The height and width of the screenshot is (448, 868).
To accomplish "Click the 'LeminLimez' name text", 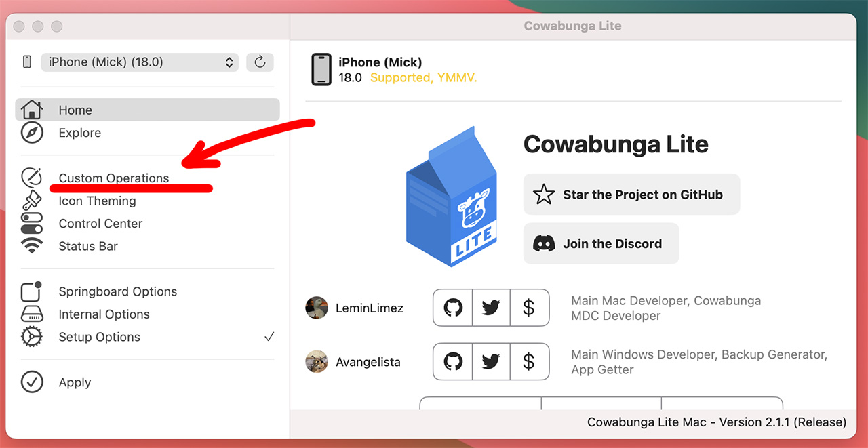I will tap(370, 308).
